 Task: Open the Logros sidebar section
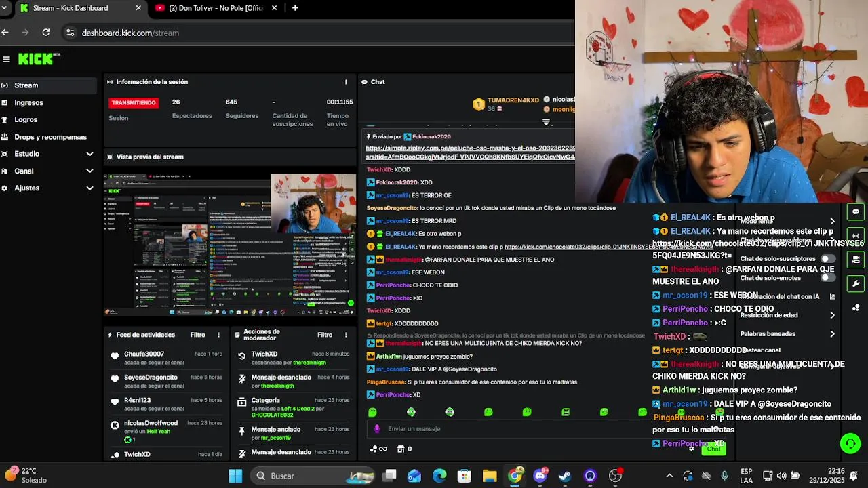[x=48, y=119]
